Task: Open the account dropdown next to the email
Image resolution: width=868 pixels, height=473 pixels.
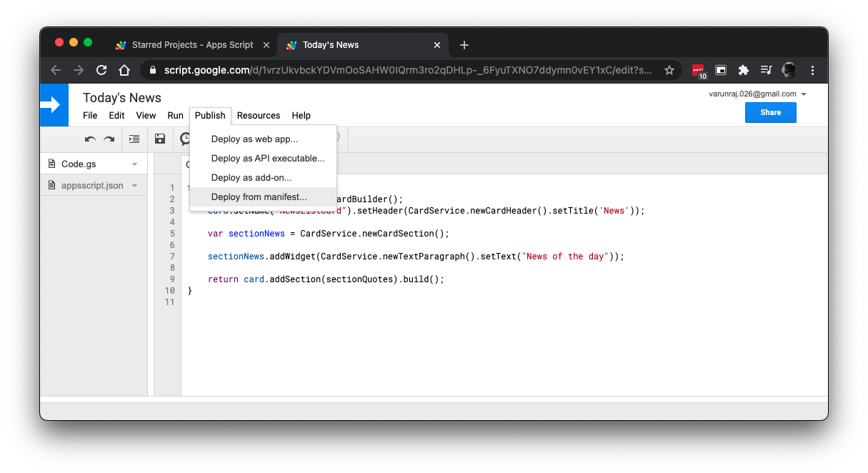Action: (x=804, y=94)
